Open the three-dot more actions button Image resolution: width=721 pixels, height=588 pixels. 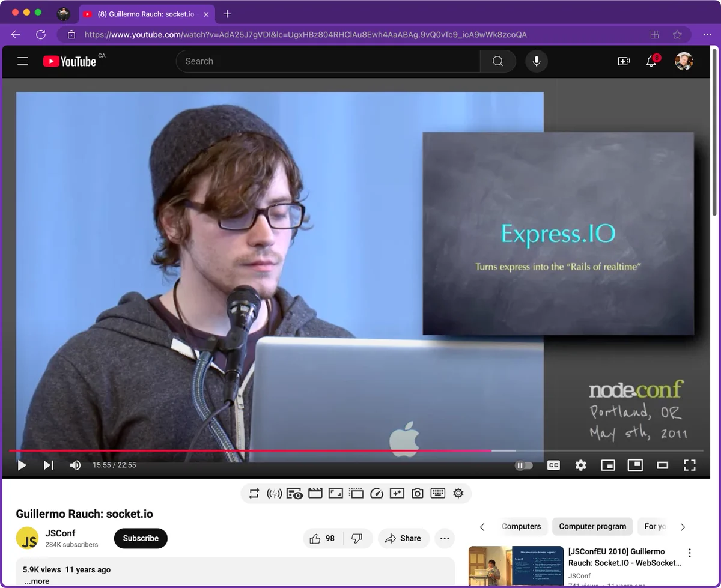445,538
